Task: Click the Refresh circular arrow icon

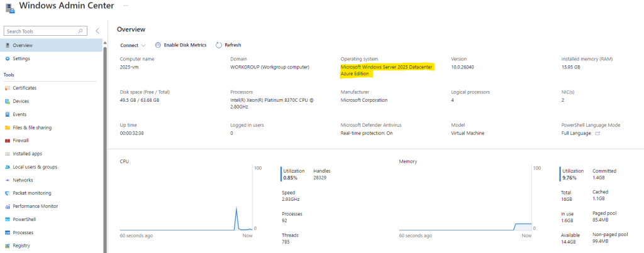Action: coord(219,45)
